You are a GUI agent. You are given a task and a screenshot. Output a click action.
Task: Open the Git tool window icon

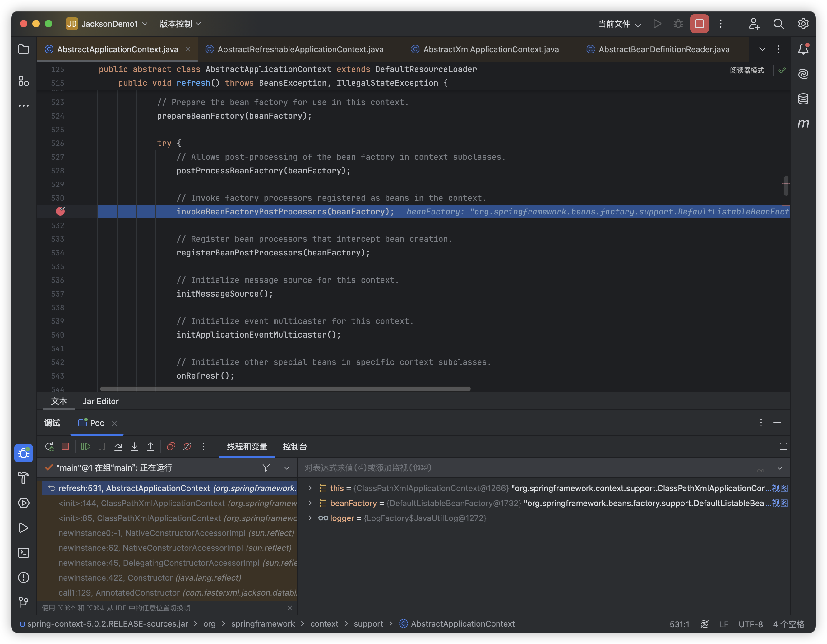(24, 602)
